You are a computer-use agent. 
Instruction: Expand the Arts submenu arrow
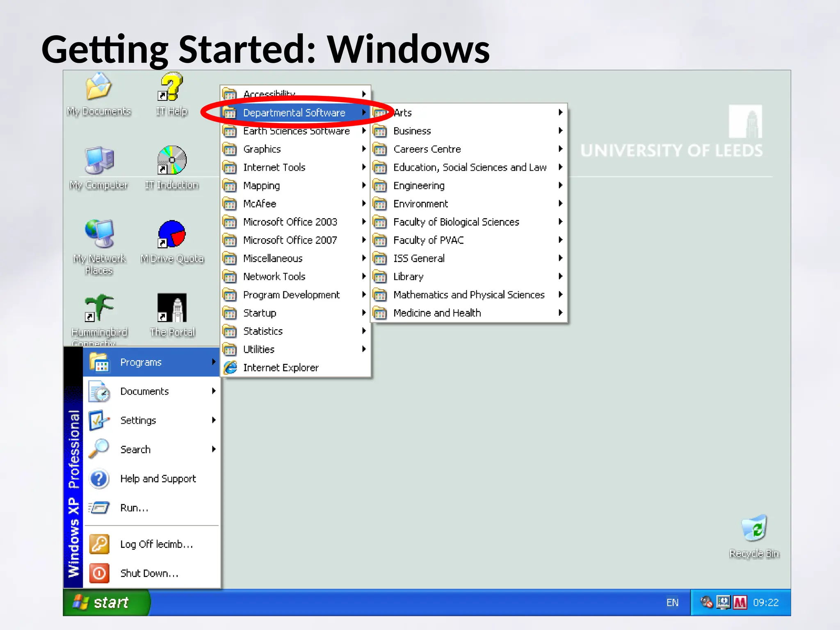tap(561, 112)
